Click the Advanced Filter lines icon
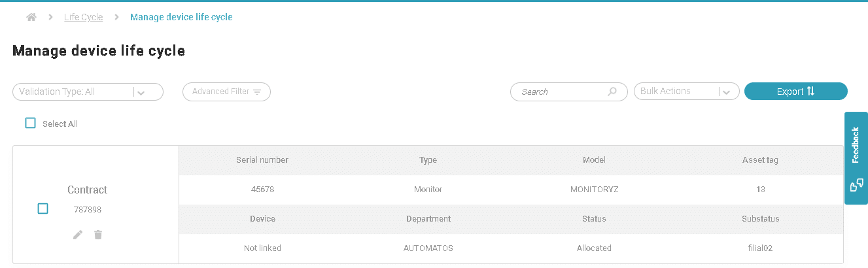 pos(258,92)
